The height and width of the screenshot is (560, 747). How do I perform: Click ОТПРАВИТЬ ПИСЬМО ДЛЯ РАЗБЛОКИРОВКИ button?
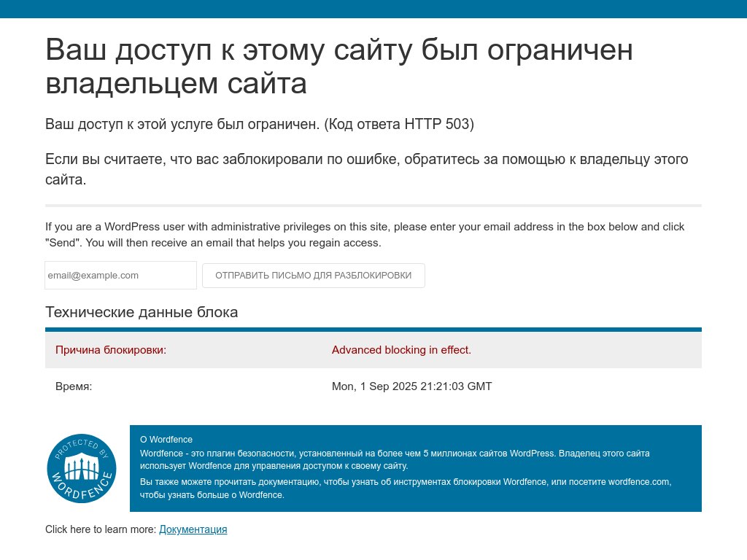[x=314, y=276]
